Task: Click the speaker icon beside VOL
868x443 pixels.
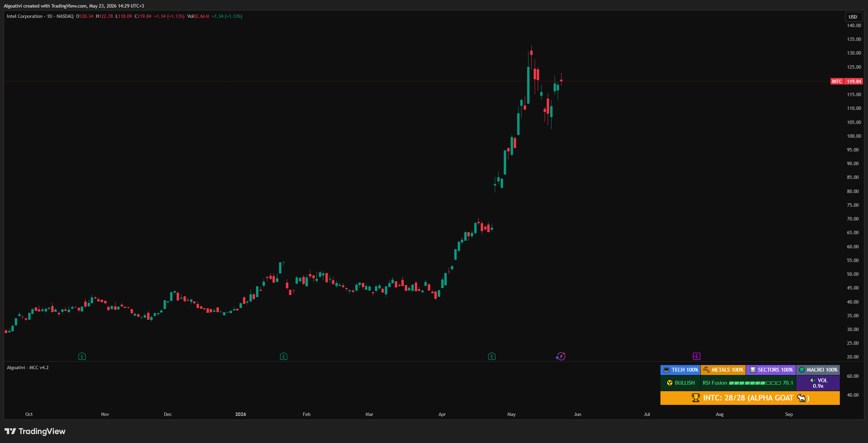Action: [x=813, y=380]
